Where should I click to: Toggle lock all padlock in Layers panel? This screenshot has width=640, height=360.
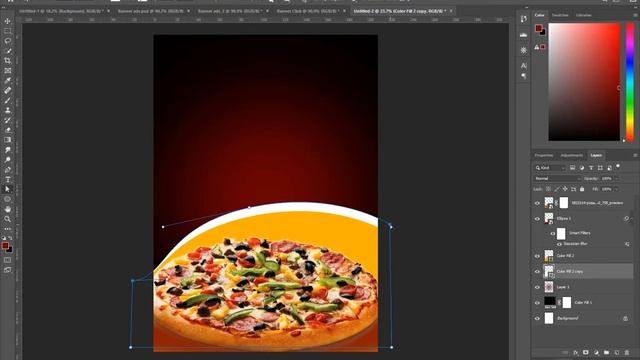tap(582, 189)
